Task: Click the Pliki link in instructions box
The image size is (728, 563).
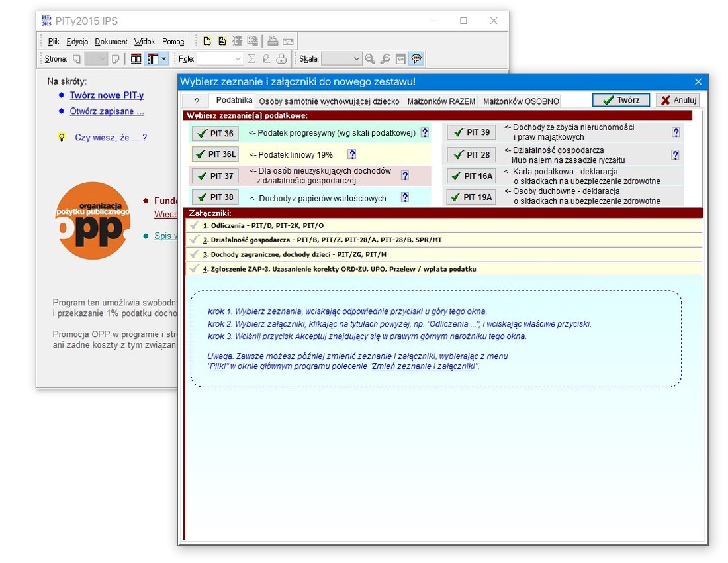Action: pyautogui.click(x=217, y=366)
